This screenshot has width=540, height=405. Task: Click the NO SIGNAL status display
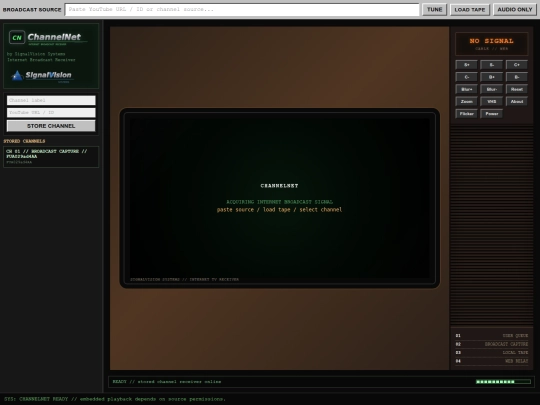[x=491, y=44]
